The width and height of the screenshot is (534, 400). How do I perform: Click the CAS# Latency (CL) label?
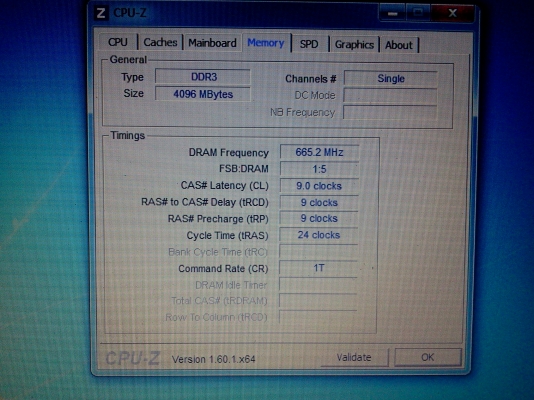[x=224, y=185]
